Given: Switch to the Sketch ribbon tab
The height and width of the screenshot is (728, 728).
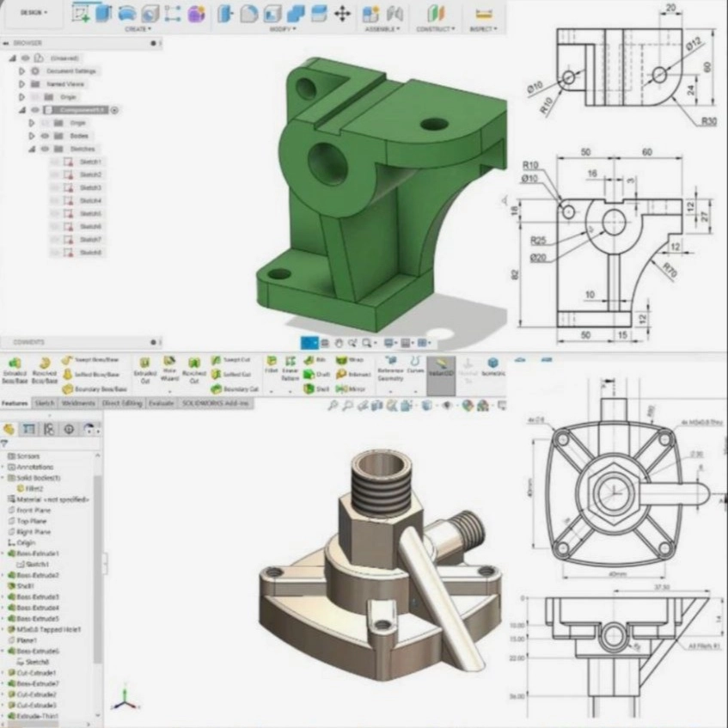Looking at the screenshot, I should pos(45,403).
